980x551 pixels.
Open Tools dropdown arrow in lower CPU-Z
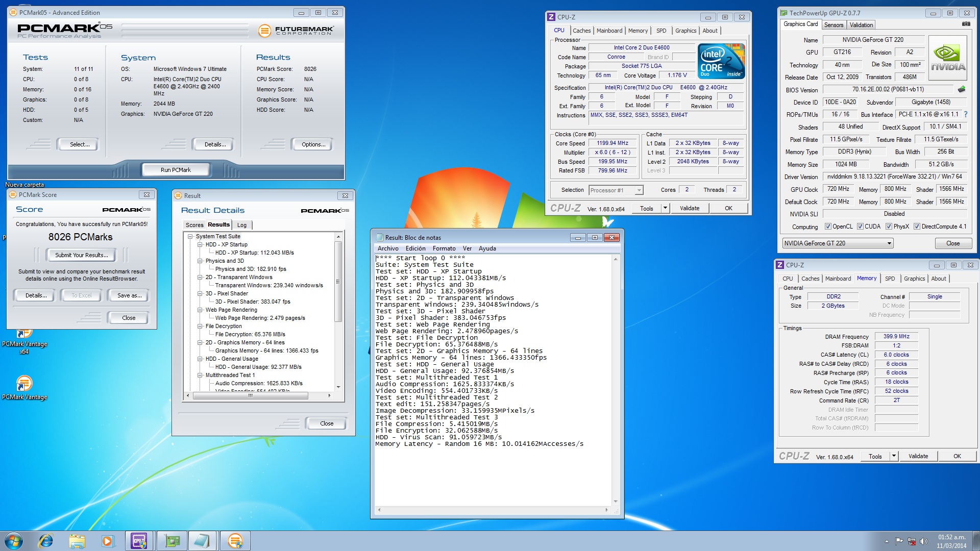pos(894,456)
